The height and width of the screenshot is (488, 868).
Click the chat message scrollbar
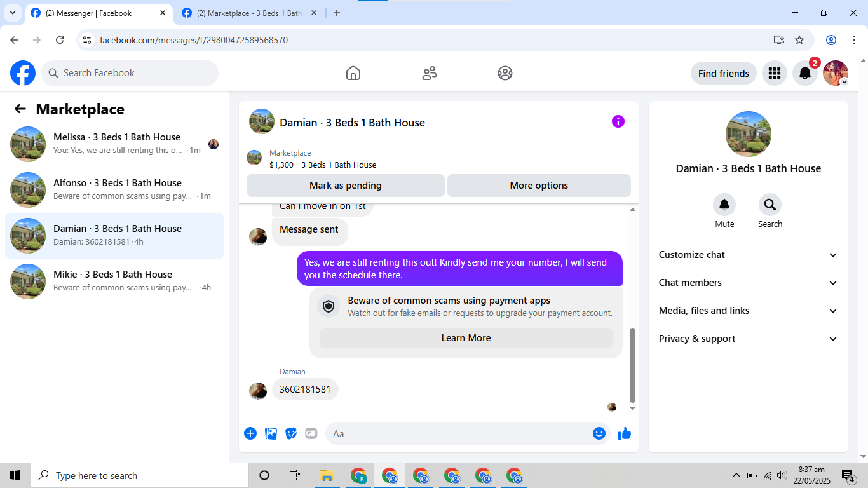[x=632, y=365]
